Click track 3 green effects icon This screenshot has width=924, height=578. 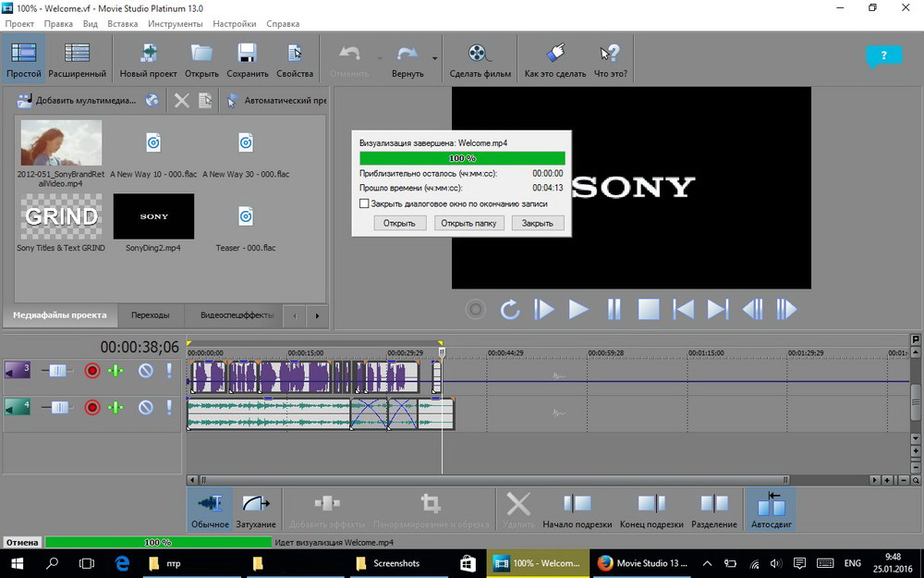(116, 371)
